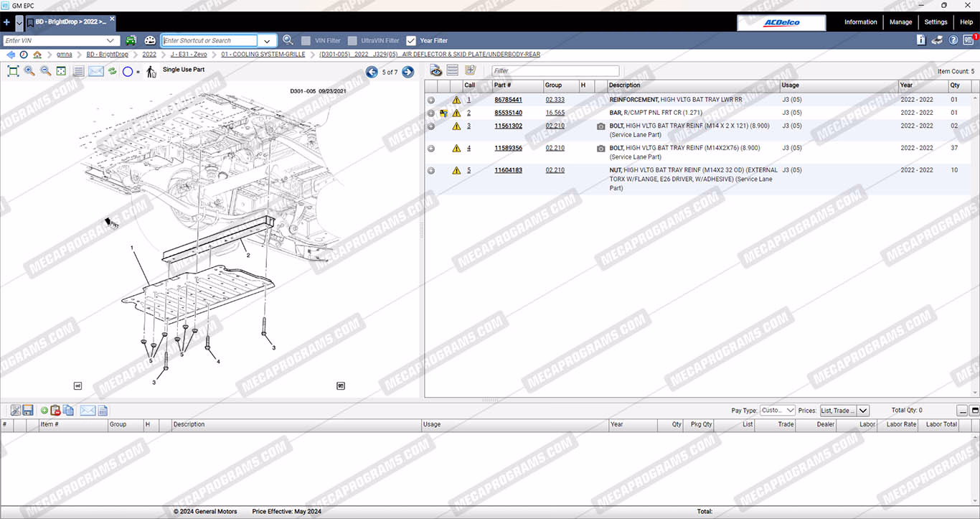The image size is (980, 519).
Task: Open the Manage menu
Action: (900, 22)
